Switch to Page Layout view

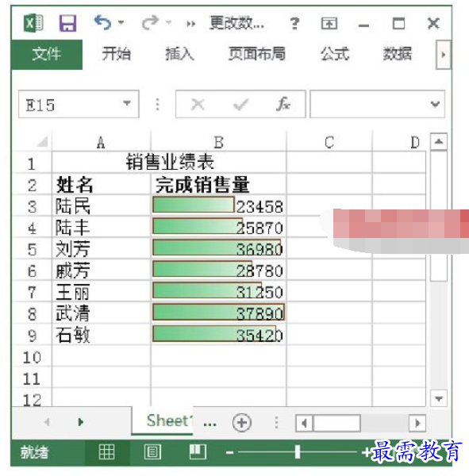pyautogui.click(x=152, y=452)
